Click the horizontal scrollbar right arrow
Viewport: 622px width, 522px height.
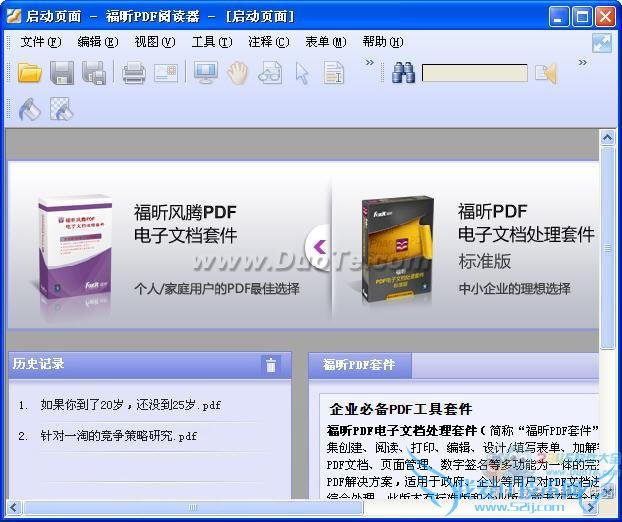click(x=591, y=507)
